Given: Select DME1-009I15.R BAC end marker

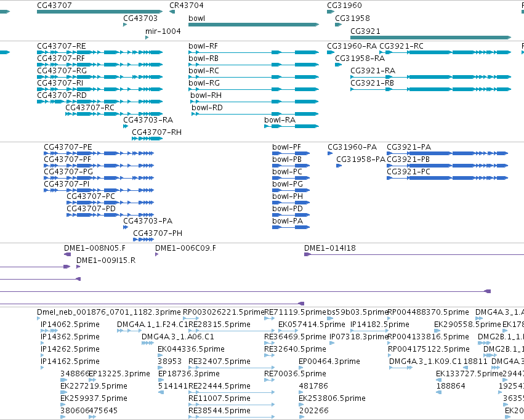Looking at the screenshot, I should coord(78,267).
